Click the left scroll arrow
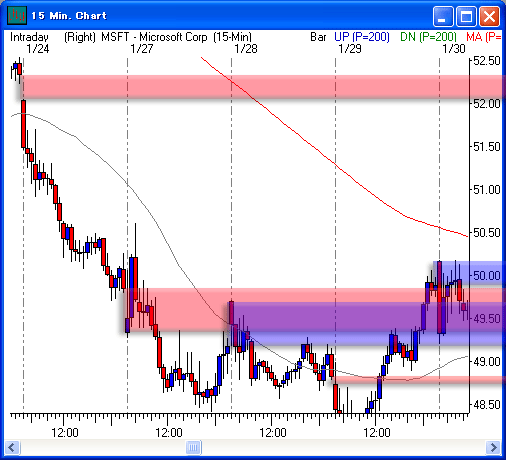The height and width of the screenshot is (460, 506). click(12, 447)
